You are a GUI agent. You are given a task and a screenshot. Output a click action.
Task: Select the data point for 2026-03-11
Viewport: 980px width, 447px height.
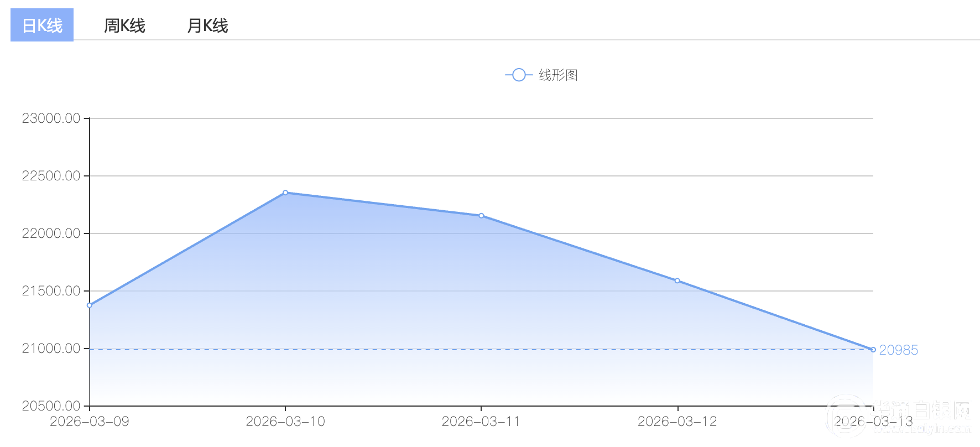(481, 216)
